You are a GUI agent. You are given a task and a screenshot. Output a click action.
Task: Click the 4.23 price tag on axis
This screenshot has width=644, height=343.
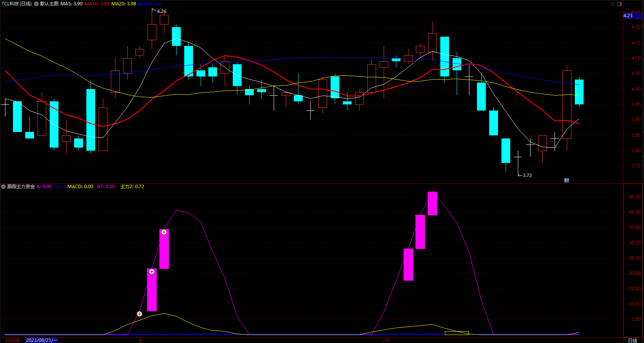click(x=633, y=16)
